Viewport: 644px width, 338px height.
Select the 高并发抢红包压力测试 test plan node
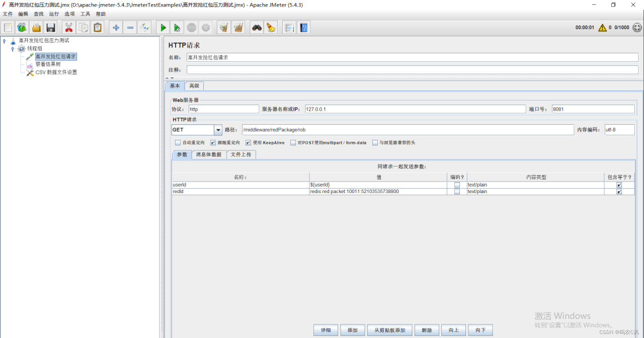44,41
